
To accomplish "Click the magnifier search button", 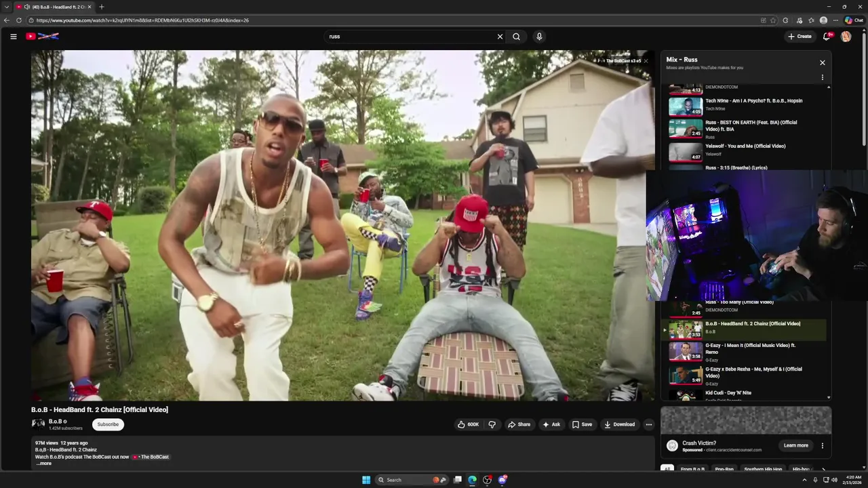I will (517, 37).
